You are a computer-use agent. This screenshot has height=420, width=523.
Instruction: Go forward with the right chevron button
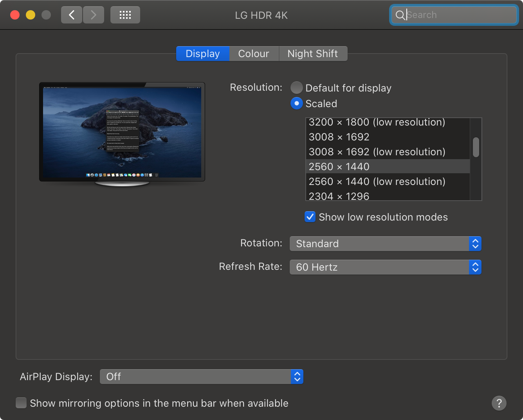tap(94, 15)
